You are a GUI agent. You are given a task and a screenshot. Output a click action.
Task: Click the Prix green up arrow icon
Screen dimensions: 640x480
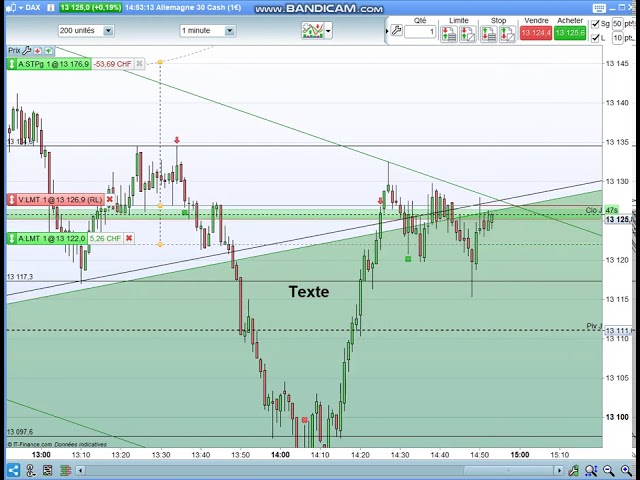pos(49,51)
